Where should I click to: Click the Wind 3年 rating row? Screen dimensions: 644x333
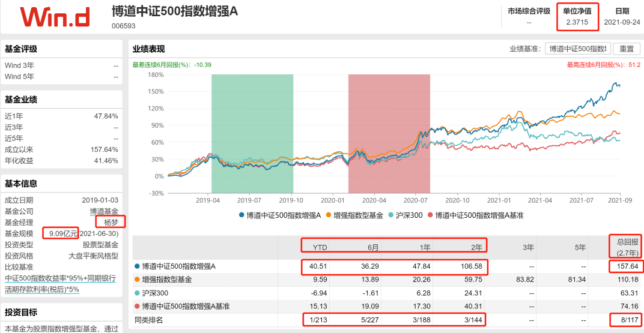[x=61, y=65]
